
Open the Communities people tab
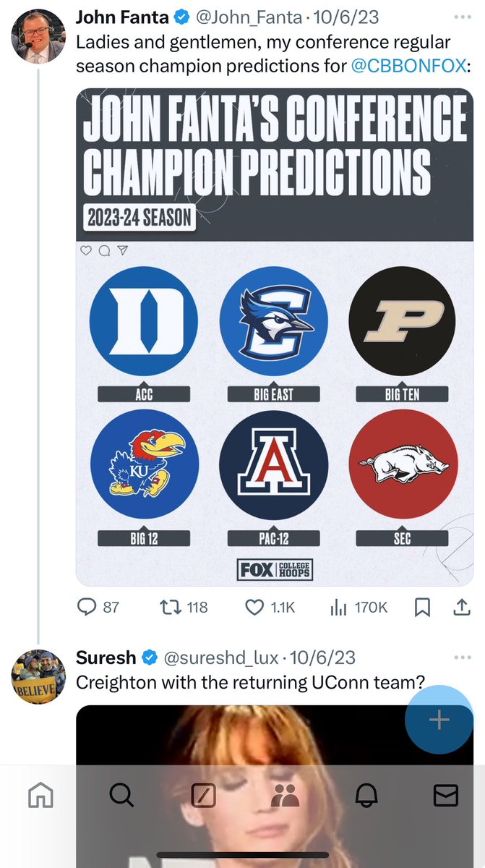285,796
